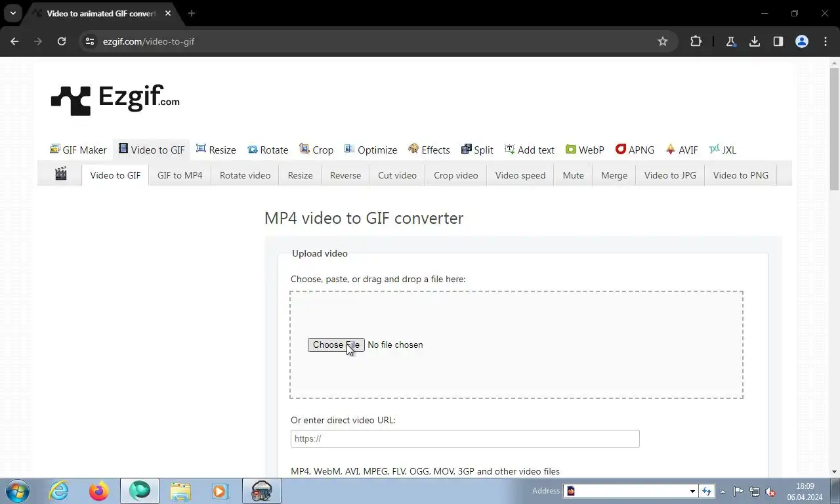Screen dimensions: 840x504
Task: Toggle the browser side panel
Action: (x=778, y=41)
